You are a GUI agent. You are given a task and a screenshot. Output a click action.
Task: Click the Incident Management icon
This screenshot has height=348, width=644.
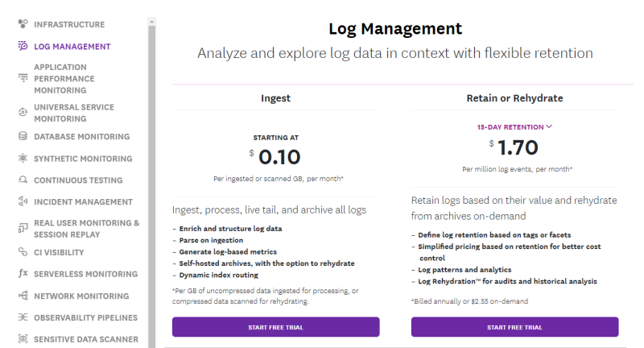23,202
